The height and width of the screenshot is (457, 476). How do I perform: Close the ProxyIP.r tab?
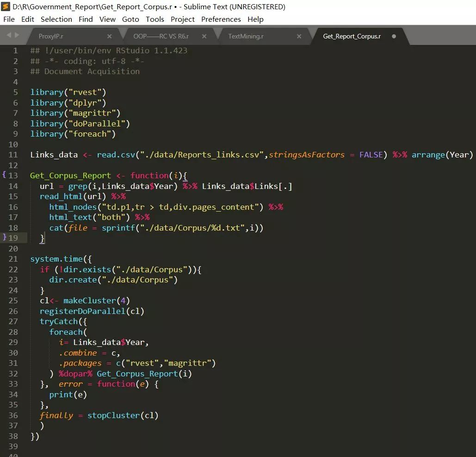(x=110, y=36)
